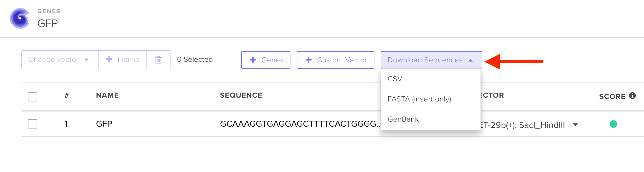Click the GENES breadcrumb label
The image size is (644, 172).
(49, 11)
